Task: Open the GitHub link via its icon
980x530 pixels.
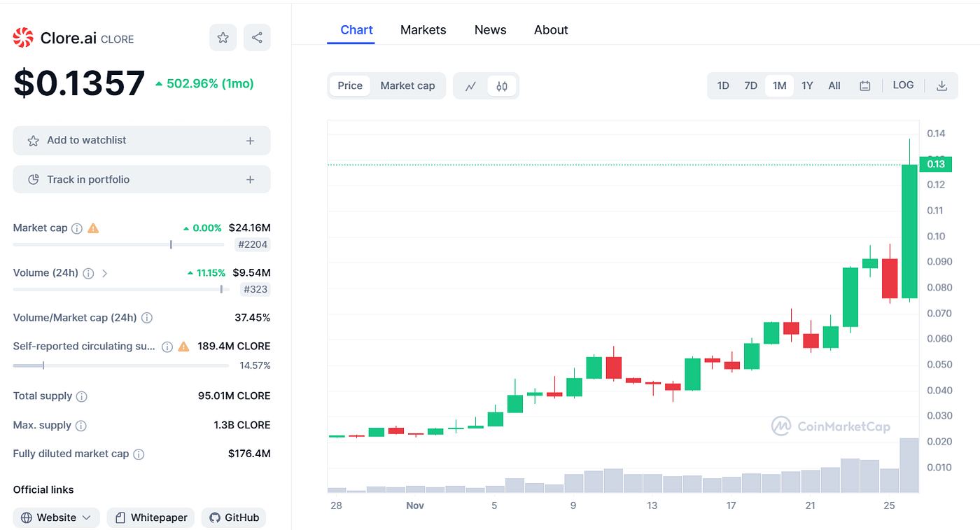Action: click(213, 517)
